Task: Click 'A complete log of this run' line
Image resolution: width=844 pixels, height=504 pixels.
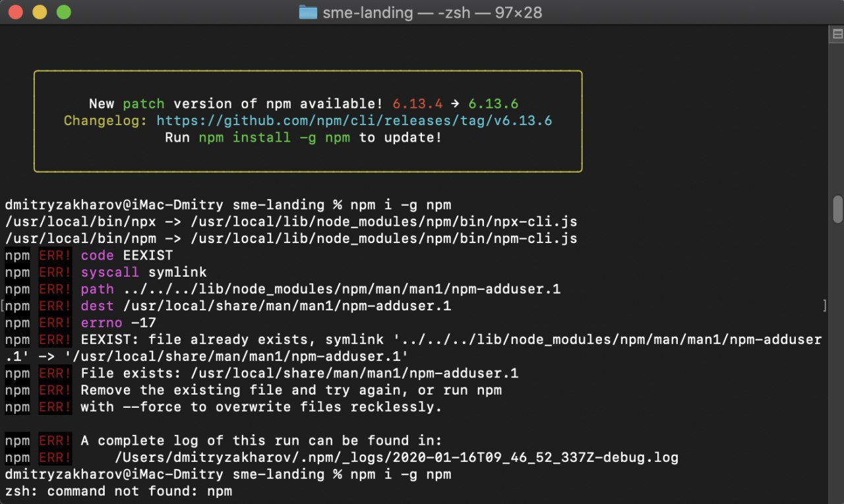Action: 224,441
